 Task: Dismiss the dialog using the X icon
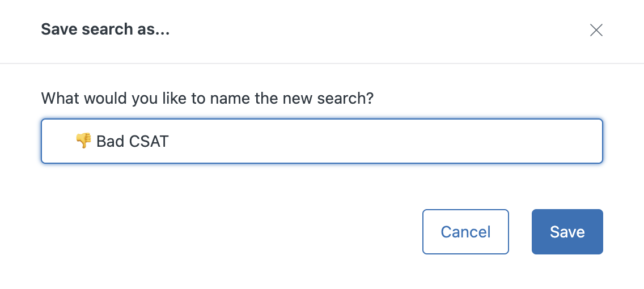[596, 30]
